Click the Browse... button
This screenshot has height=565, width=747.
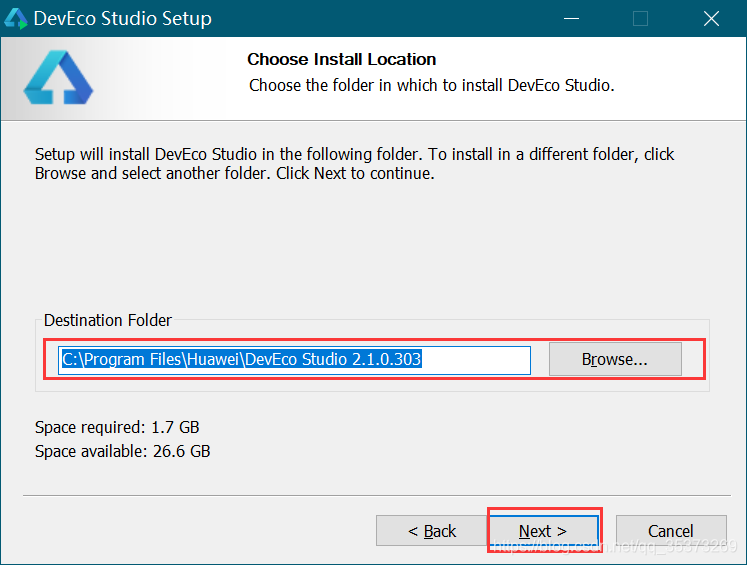coord(615,359)
